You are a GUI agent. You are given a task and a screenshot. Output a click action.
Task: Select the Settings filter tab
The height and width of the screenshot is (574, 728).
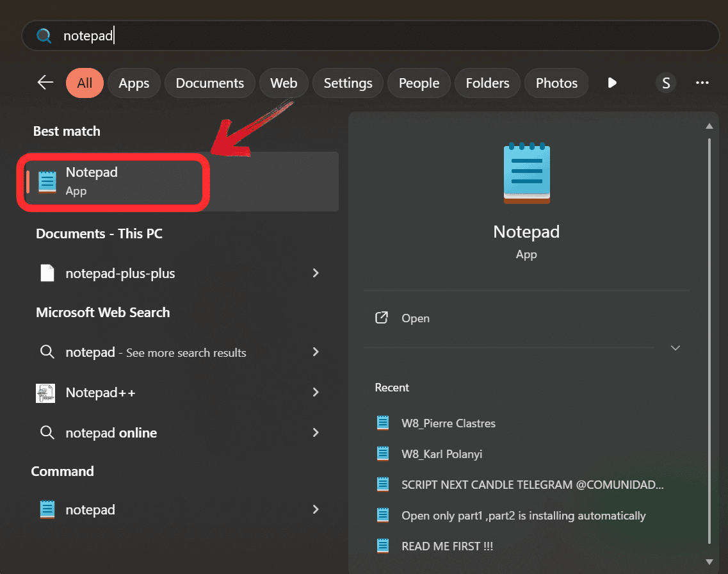(x=348, y=83)
